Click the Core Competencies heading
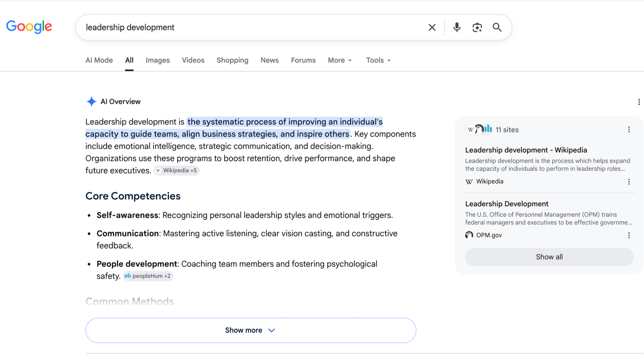The width and height of the screenshot is (644, 362). [133, 196]
